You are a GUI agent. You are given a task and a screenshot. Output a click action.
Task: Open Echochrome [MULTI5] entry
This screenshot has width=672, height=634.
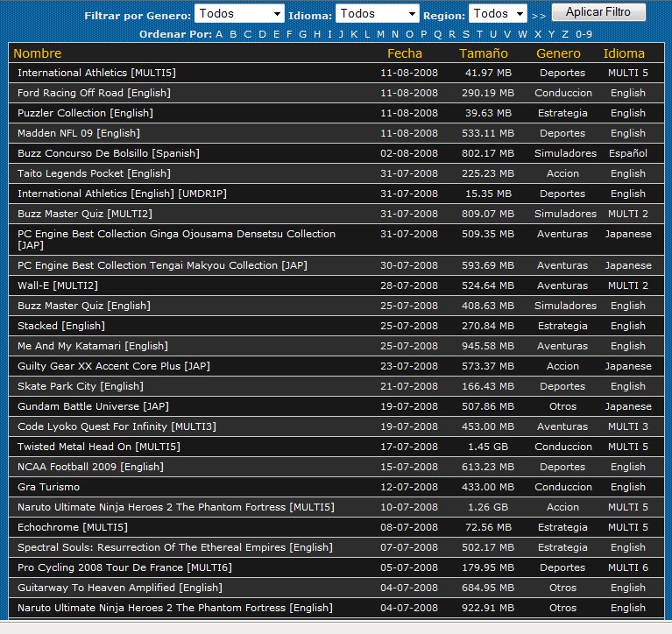73,527
